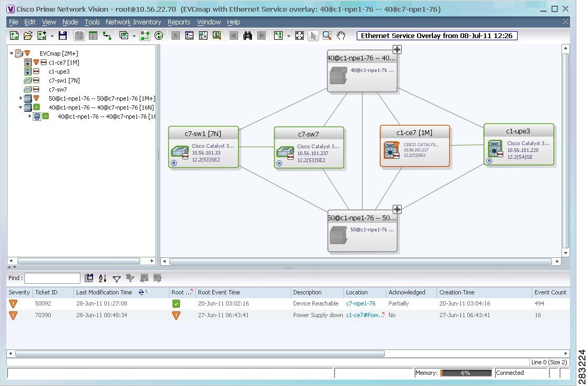This screenshot has width=588, height=386.
Task: Open the Reports menu
Action: [179, 22]
